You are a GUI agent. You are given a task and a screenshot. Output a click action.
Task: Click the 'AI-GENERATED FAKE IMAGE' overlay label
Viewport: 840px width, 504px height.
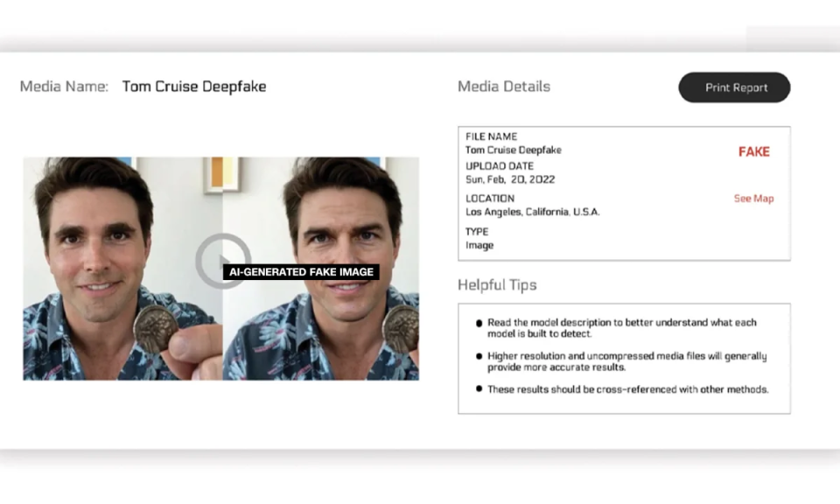click(x=301, y=272)
